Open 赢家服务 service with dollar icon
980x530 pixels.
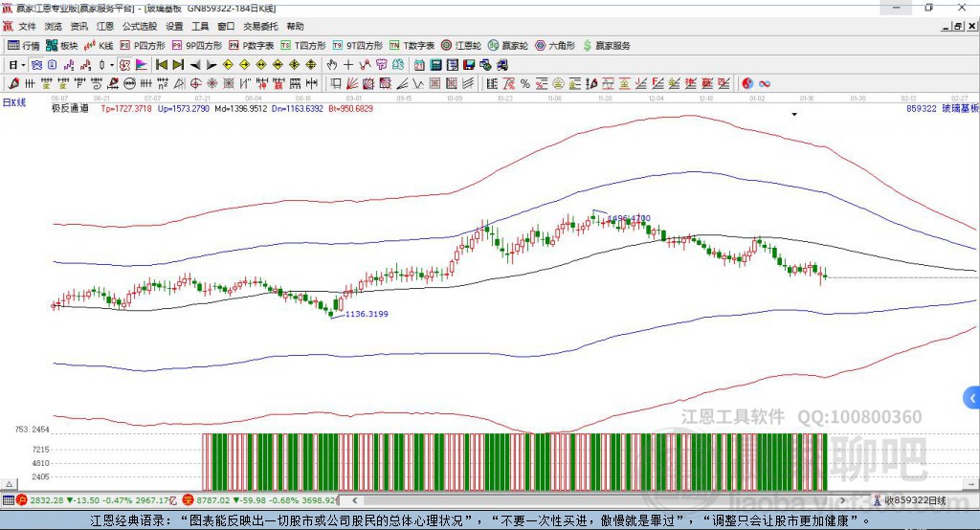click(x=606, y=46)
